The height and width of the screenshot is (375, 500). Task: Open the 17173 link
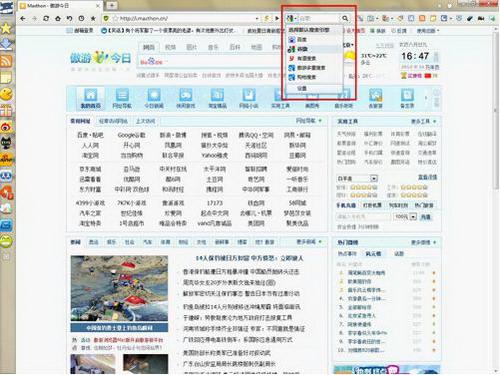pyautogui.click(x=215, y=203)
